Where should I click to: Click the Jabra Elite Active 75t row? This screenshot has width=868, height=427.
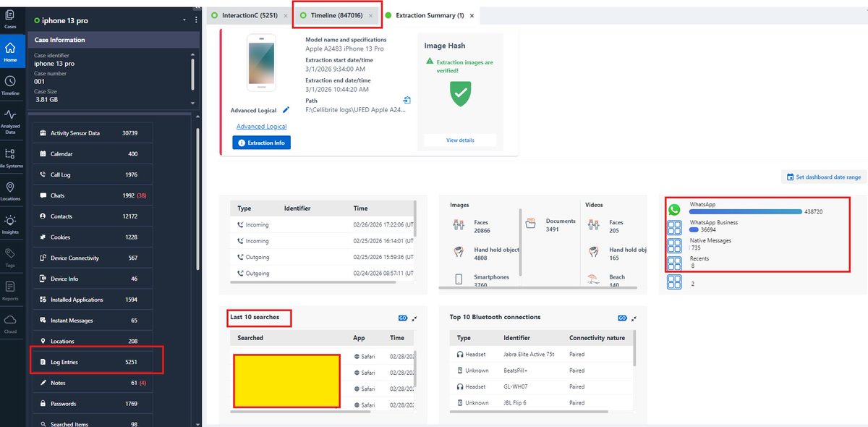(x=541, y=355)
